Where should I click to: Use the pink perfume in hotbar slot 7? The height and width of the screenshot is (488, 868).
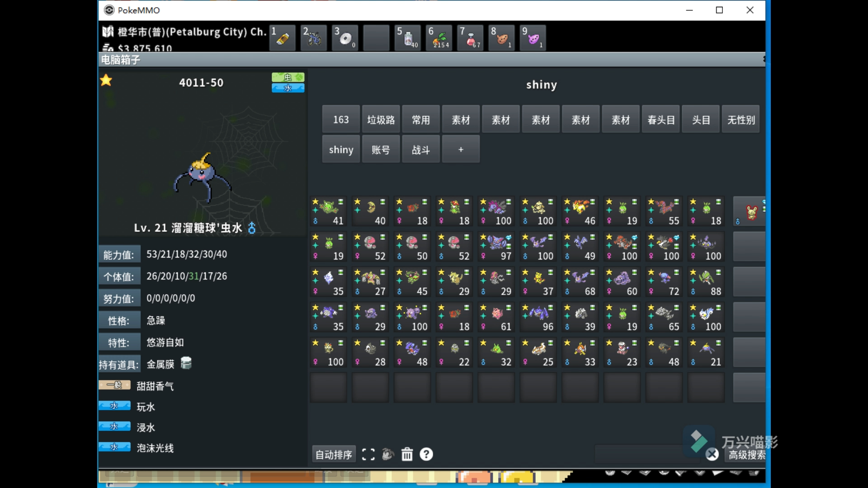[x=471, y=38]
